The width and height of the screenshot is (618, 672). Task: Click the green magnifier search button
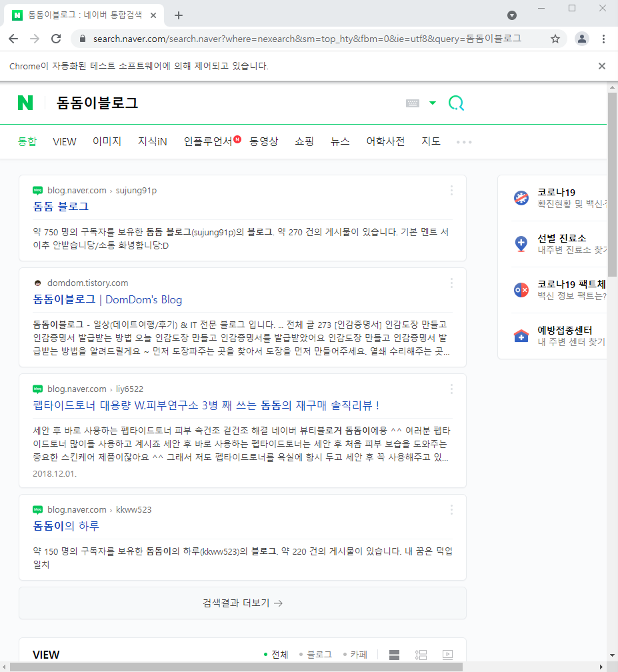click(457, 103)
